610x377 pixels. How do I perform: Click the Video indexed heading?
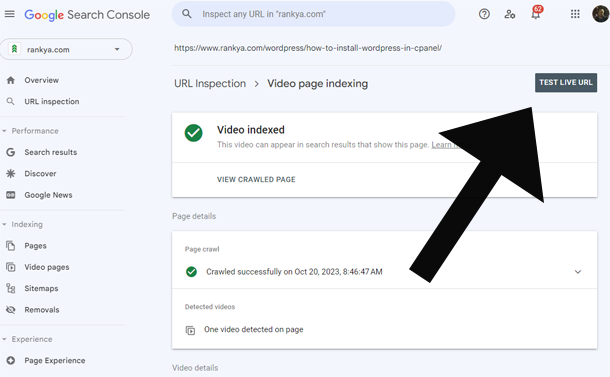click(x=251, y=130)
